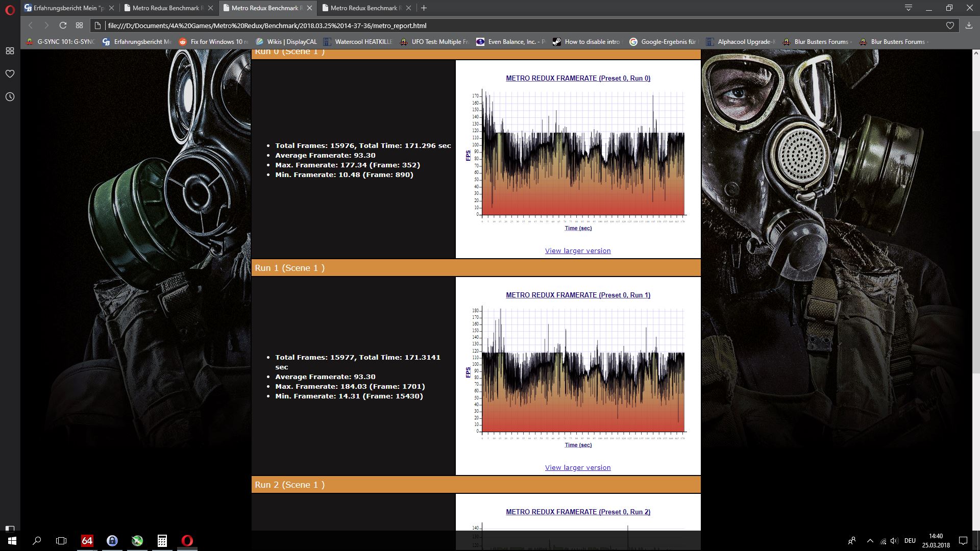980x551 pixels.
Task: Switch to last Metro Redux Benchmark tab
Action: coord(363,8)
